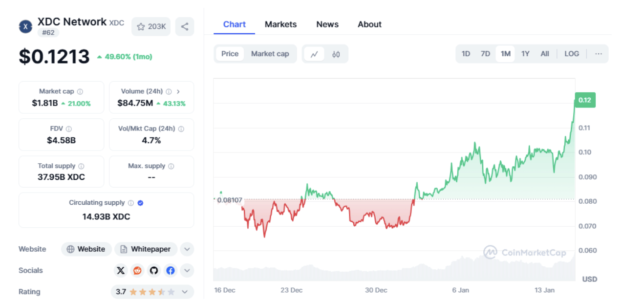The height and width of the screenshot is (301, 644).
Task: Click the green 0.12 price marker
Action: pos(585,100)
